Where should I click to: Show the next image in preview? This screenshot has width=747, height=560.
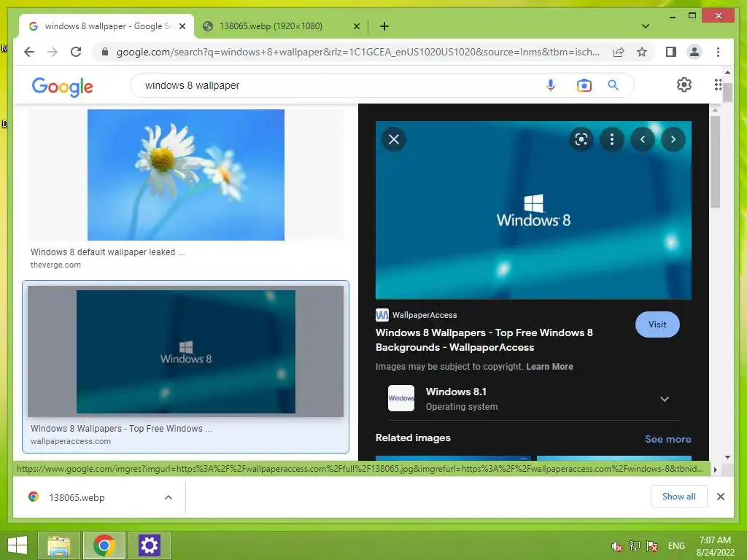pos(673,139)
